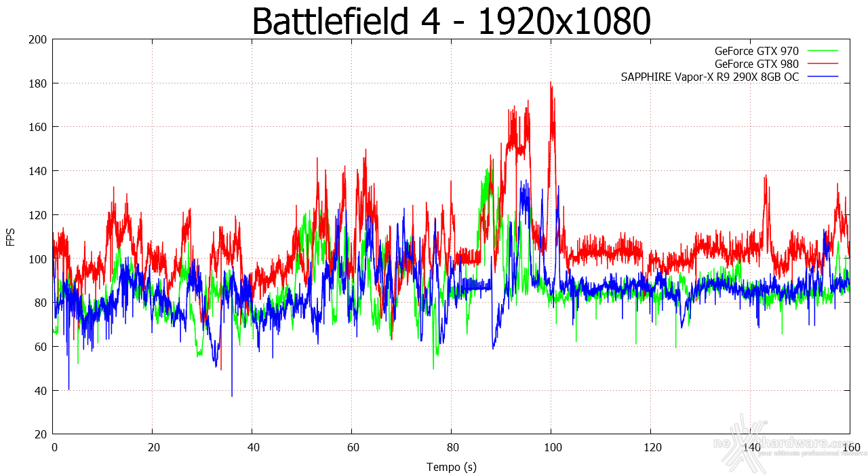Click the 40 tick on the Tempo axis
This screenshot has height=475, width=868.
tap(253, 448)
